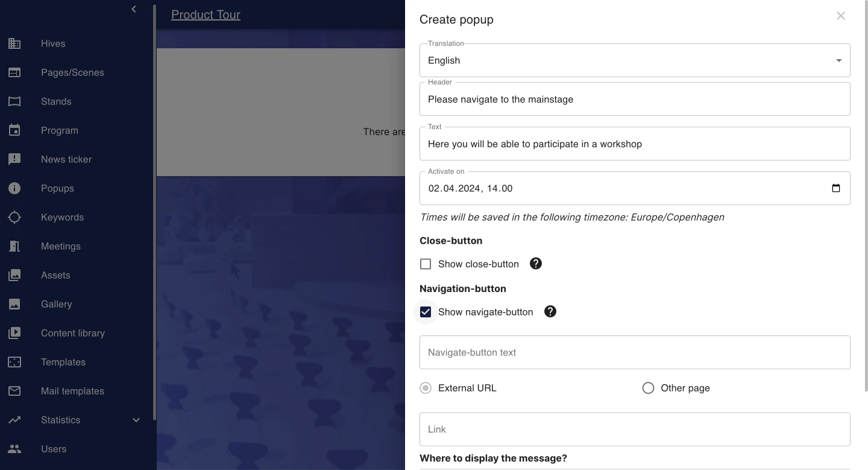Viewport: 868px width, 470px height.
Task: Open Pages/Scenes via its sidebar icon
Action: 14,72
